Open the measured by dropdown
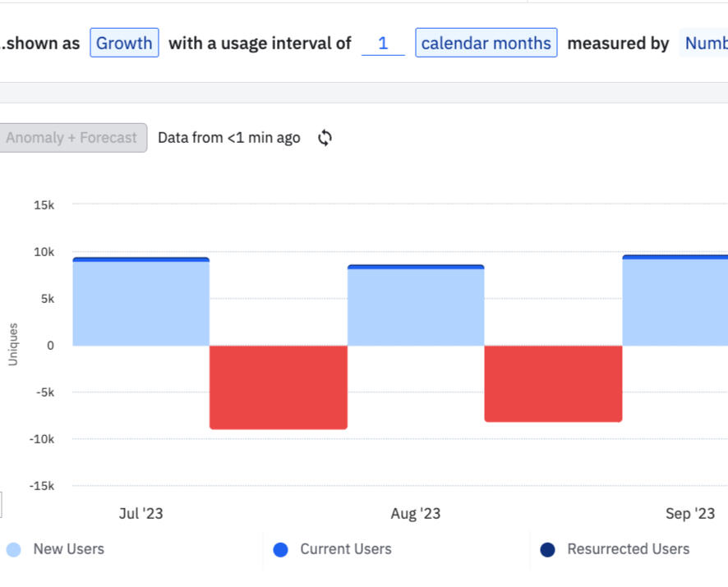This screenshot has height=587, width=728. click(705, 44)
